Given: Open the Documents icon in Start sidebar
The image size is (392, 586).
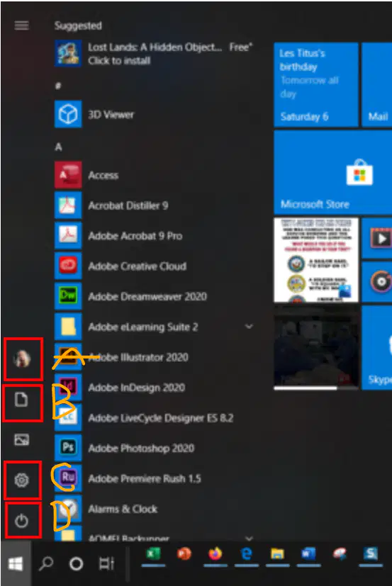Looking at the screenshot, I should click(21, 400).
